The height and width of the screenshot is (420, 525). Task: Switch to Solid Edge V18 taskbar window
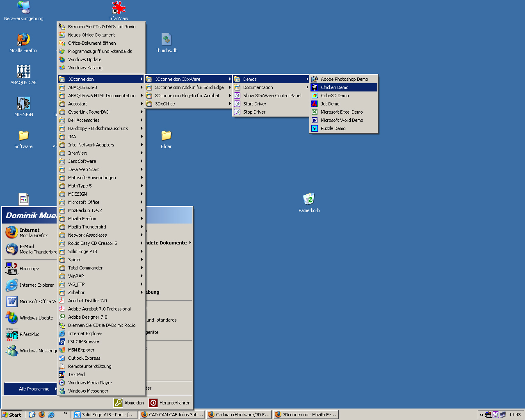(105, 415)
